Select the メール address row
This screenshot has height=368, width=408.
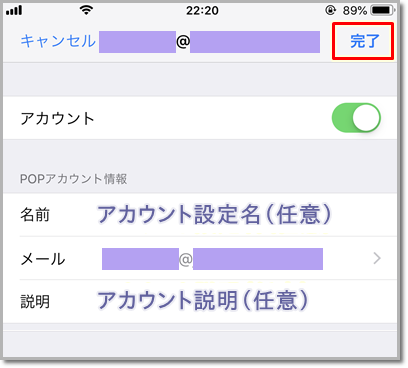[200, 259]
